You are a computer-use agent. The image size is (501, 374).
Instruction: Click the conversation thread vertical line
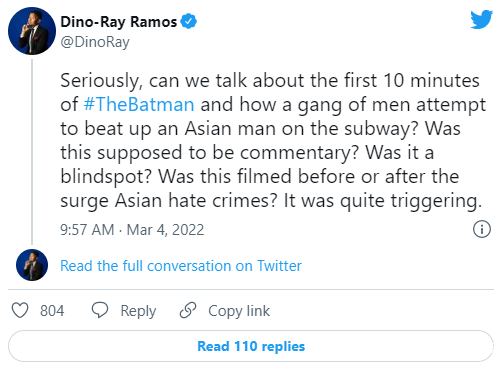click(x=32, y=152)
